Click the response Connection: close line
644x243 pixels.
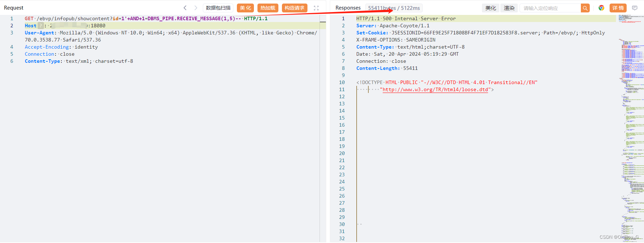coord(381,61)
